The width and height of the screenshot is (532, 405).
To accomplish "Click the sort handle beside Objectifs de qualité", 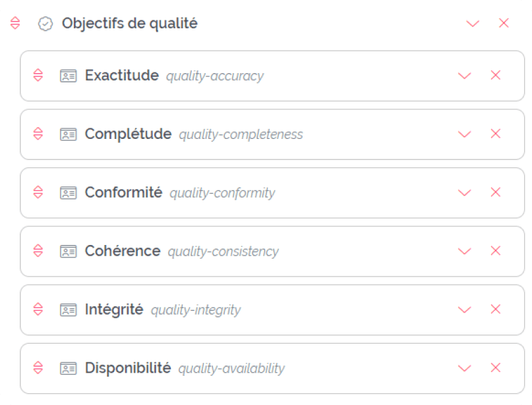I will [16, 24].
